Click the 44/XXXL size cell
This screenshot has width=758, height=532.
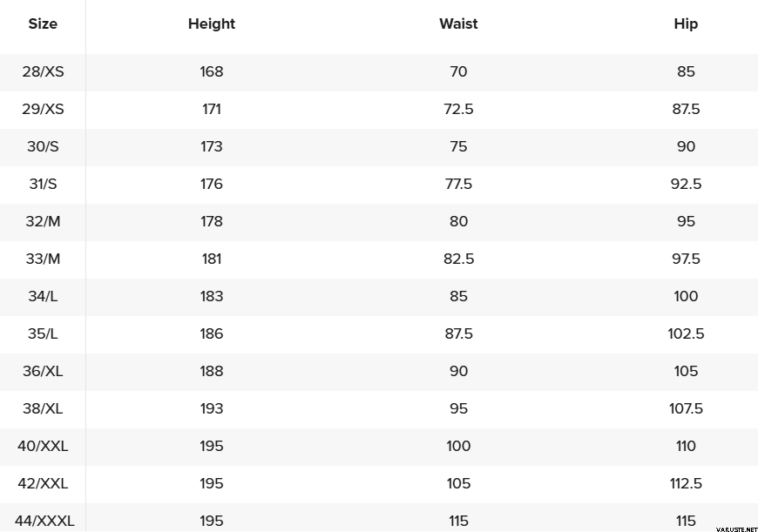coord(44,521)
